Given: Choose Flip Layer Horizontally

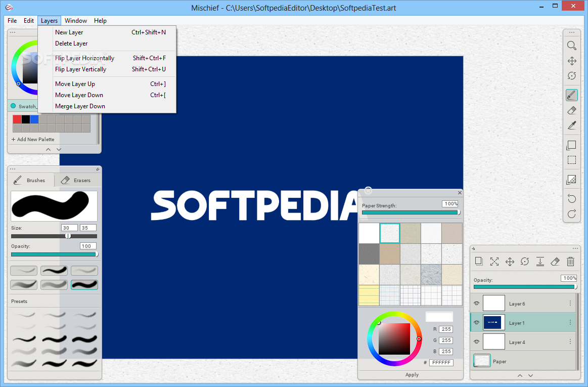Looking at the screenshot, I should click(x=107, y=58).
